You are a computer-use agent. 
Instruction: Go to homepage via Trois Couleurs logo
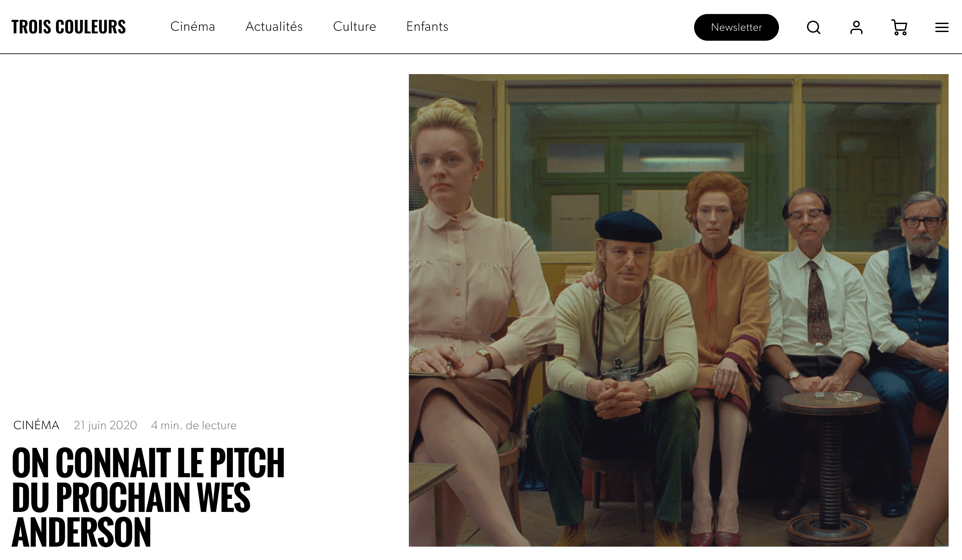click(69, 27)
